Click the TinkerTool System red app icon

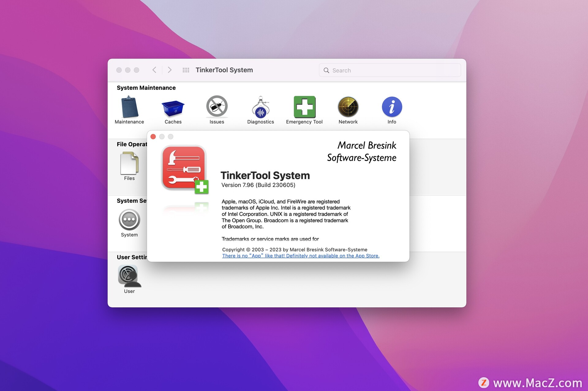tap(185, 169)
